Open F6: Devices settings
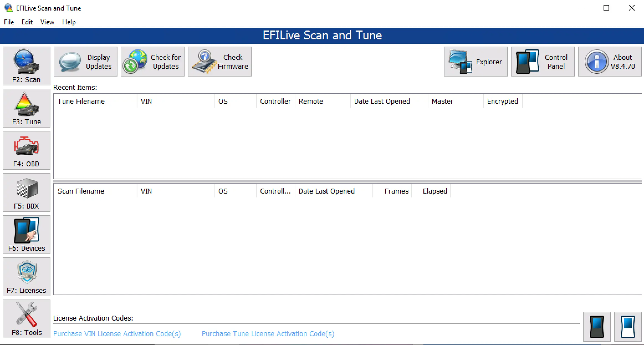Screen dimensions: 644x345 (x=26, y=235)
